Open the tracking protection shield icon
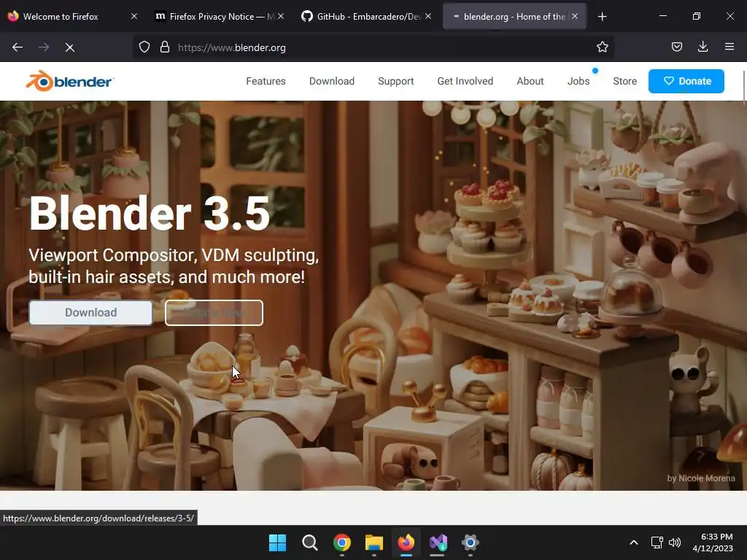 [144, 47]
